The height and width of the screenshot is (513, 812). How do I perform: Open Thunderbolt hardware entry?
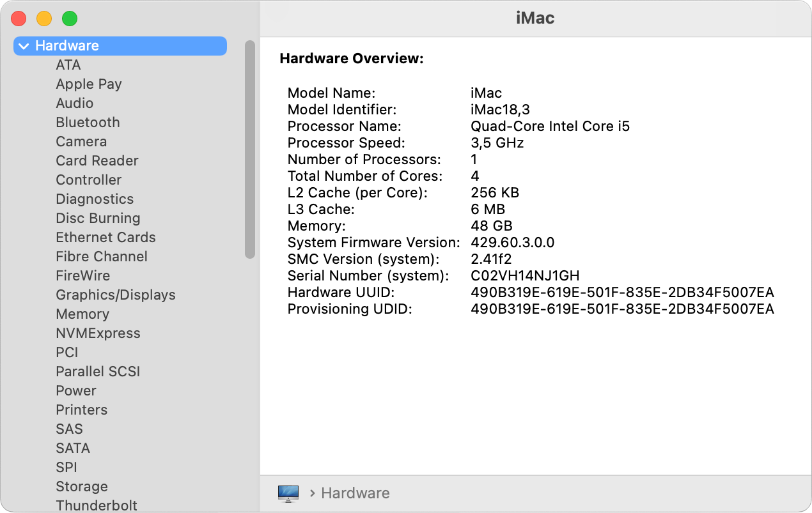(x=97, y=505)
